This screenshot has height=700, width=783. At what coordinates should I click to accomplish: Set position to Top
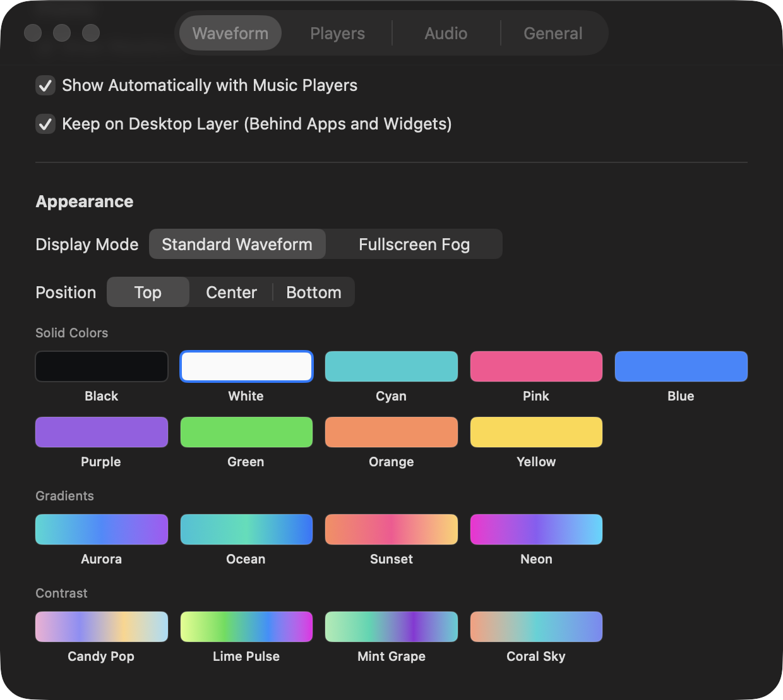(148, 292)
